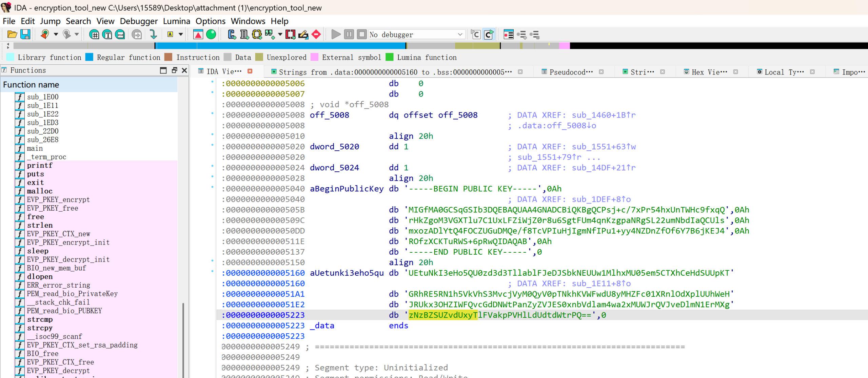Click the green circle toolbar icon
The height and width of the screenshot is (378, 868).
coord(211,34)
